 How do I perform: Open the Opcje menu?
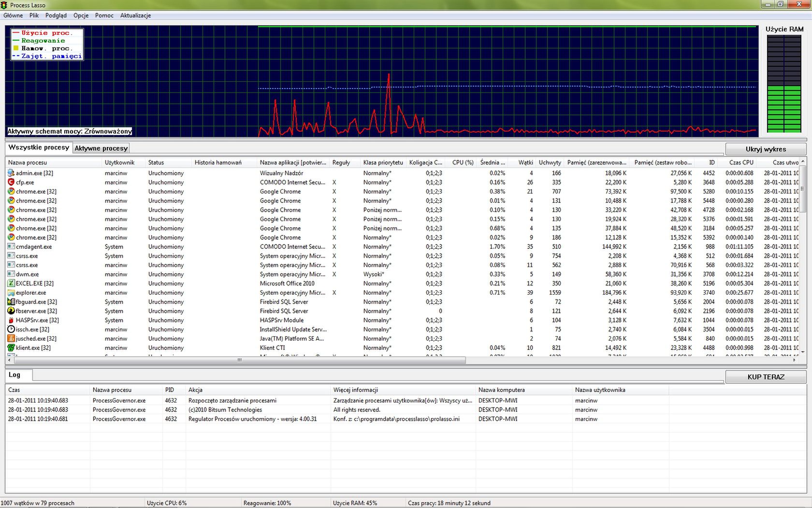tap(81, 15)
